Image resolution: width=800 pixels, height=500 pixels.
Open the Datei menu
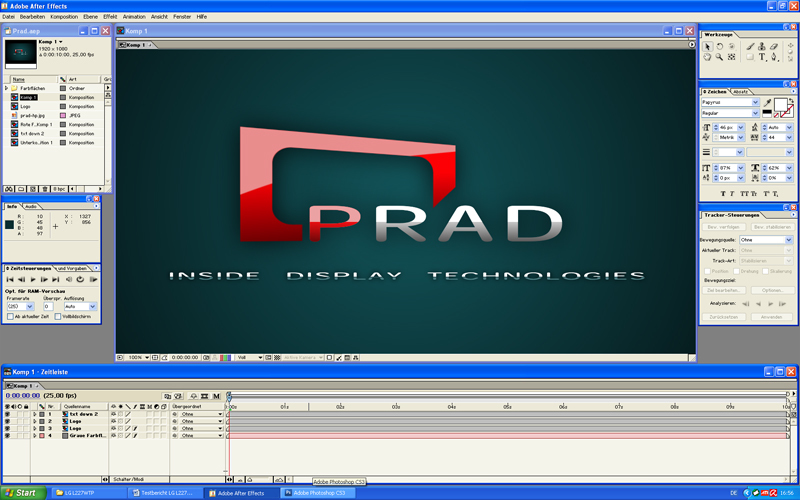click(9, 17)
